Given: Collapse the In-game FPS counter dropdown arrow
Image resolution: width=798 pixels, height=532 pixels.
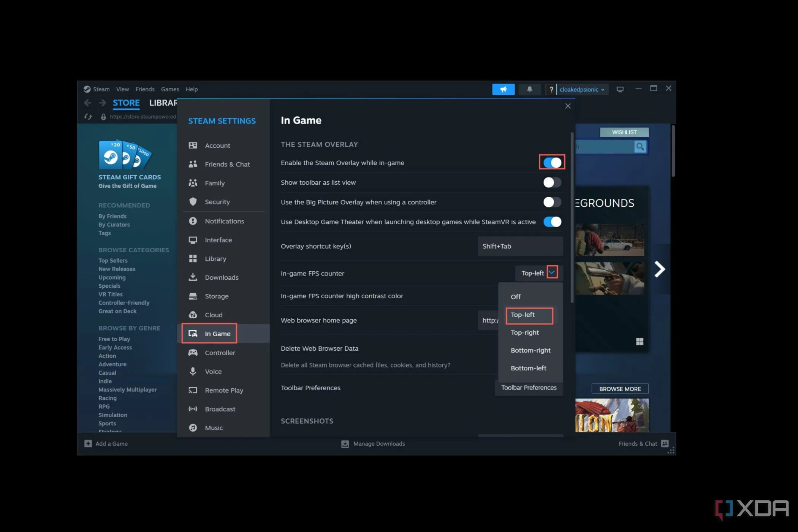Looking at the screenshot, I should click(552, 272).
